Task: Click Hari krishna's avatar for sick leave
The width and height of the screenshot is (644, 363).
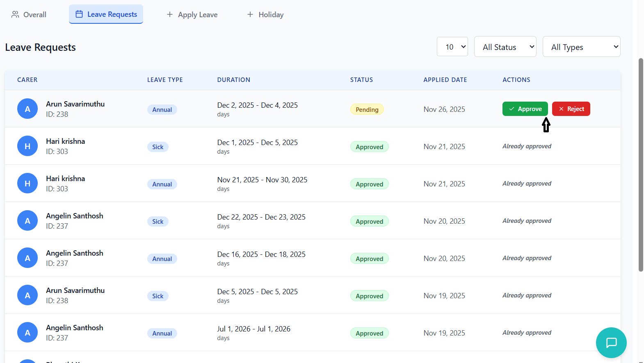Action: [x=27, y=146]
